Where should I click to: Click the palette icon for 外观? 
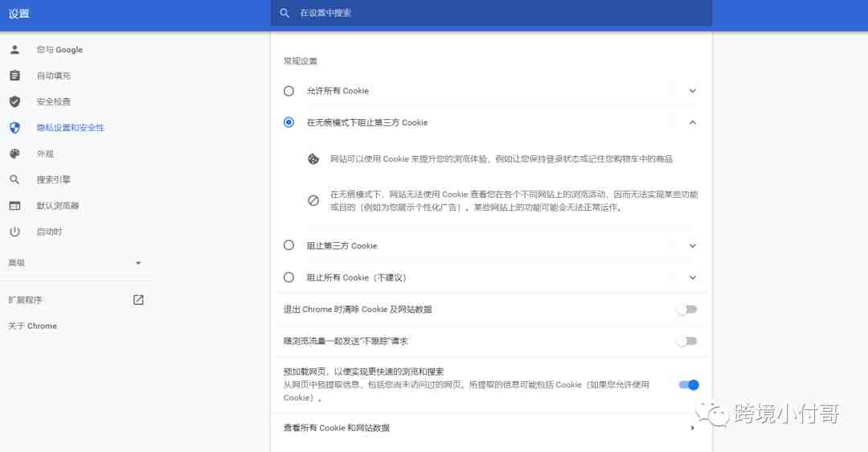click(15, 154)
